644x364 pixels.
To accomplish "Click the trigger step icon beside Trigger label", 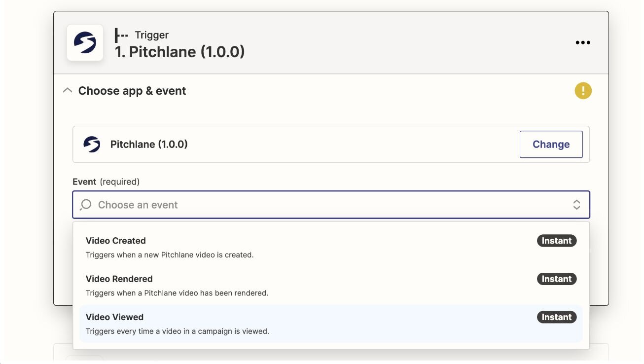I will [x=121, y=35].
